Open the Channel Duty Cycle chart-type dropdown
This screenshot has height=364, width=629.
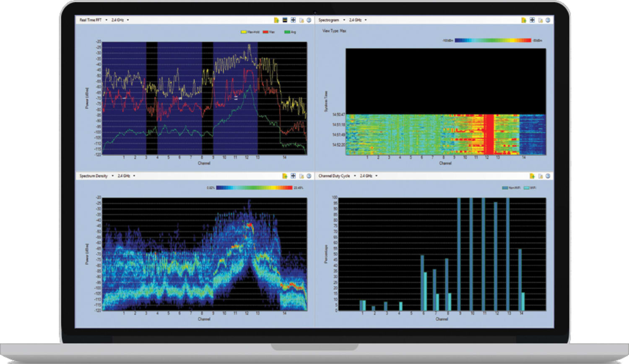(355, 176)
